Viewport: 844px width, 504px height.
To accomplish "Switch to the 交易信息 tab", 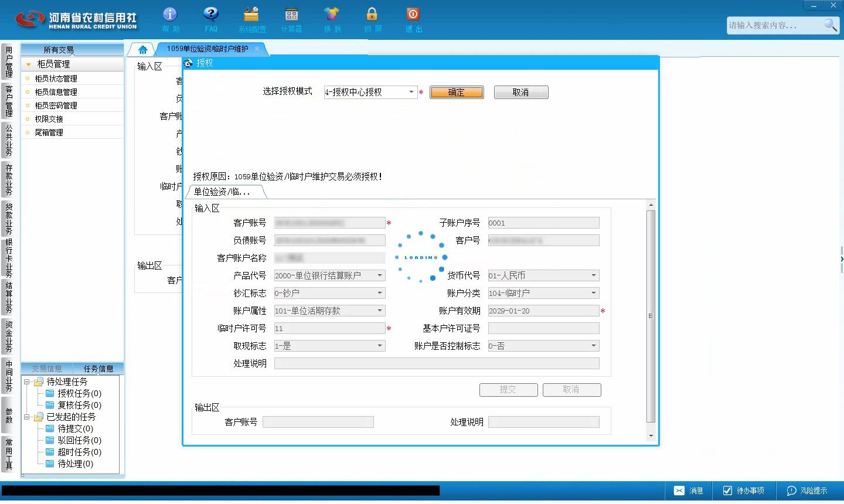I will pyautogui.click(x=47, y=369).
